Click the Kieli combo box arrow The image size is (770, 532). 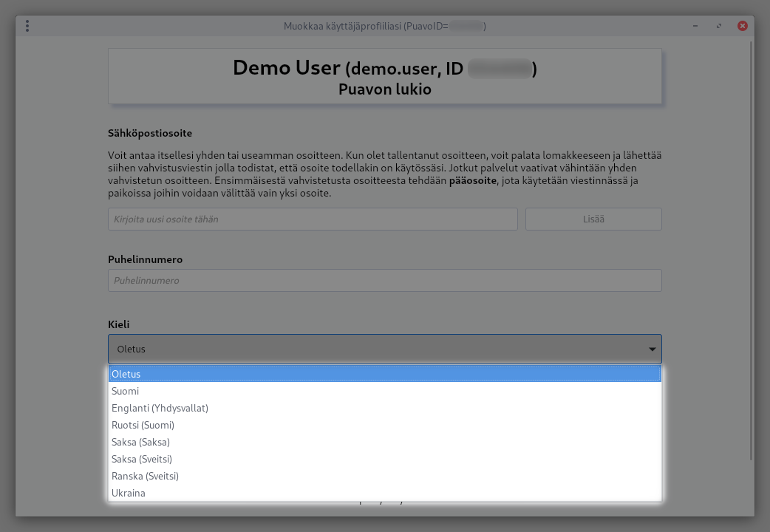point(652,349)
